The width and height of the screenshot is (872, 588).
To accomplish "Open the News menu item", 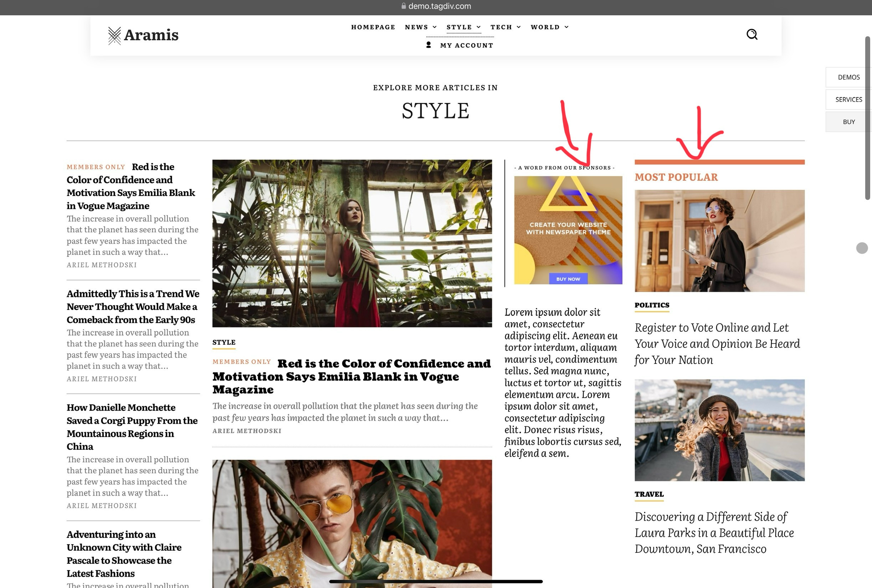I will (416, 27).
